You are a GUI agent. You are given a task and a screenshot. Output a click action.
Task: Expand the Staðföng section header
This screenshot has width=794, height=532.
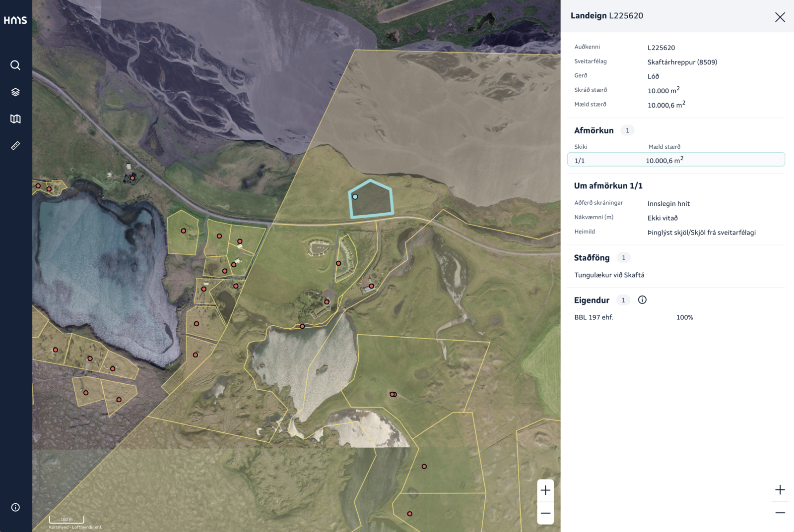592,258
